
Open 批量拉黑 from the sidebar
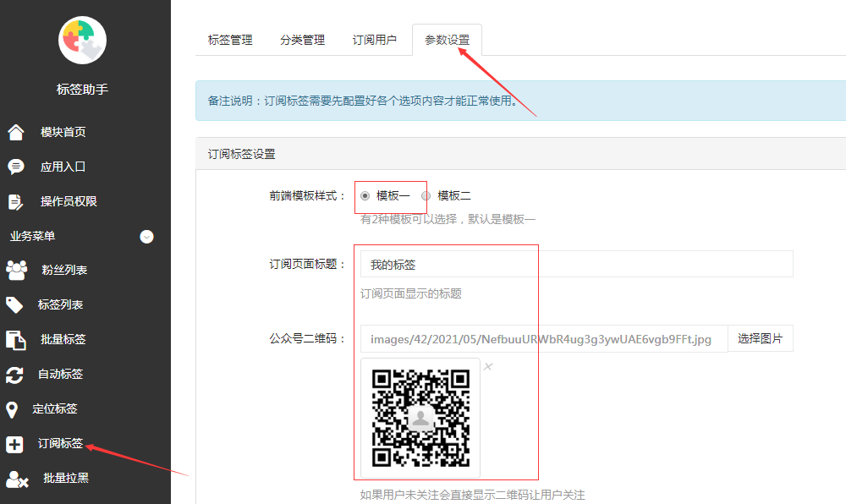point(66,478)
